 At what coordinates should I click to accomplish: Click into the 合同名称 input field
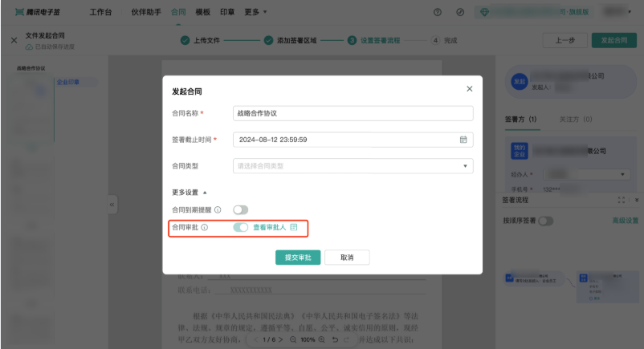[353, 113]
